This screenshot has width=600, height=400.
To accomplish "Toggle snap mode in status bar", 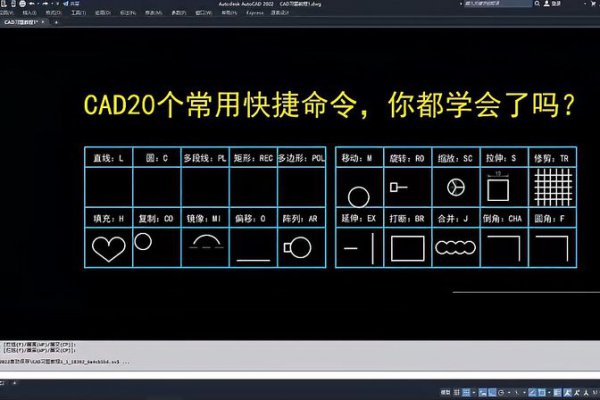I will click(466, 392).
